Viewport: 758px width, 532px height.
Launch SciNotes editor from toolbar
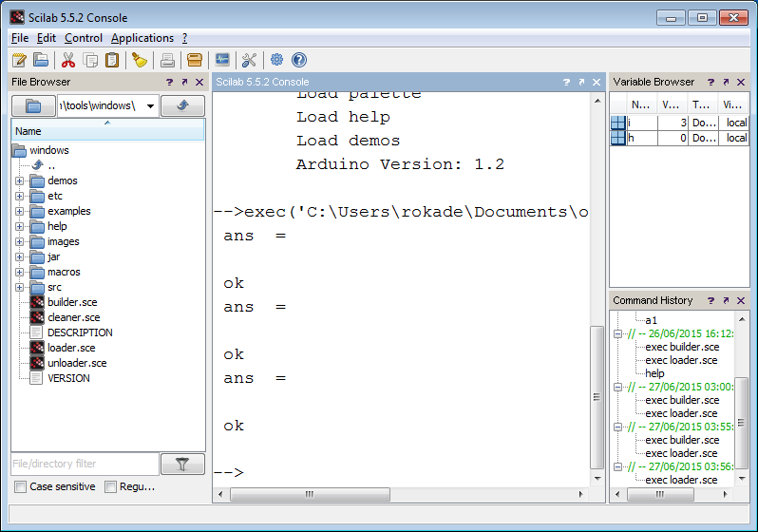coord(19,60)
